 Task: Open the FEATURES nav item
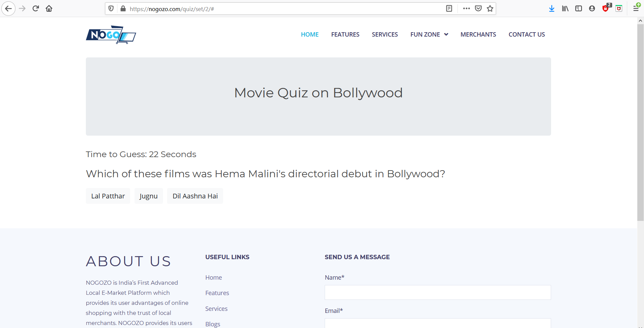pos(345,35)
